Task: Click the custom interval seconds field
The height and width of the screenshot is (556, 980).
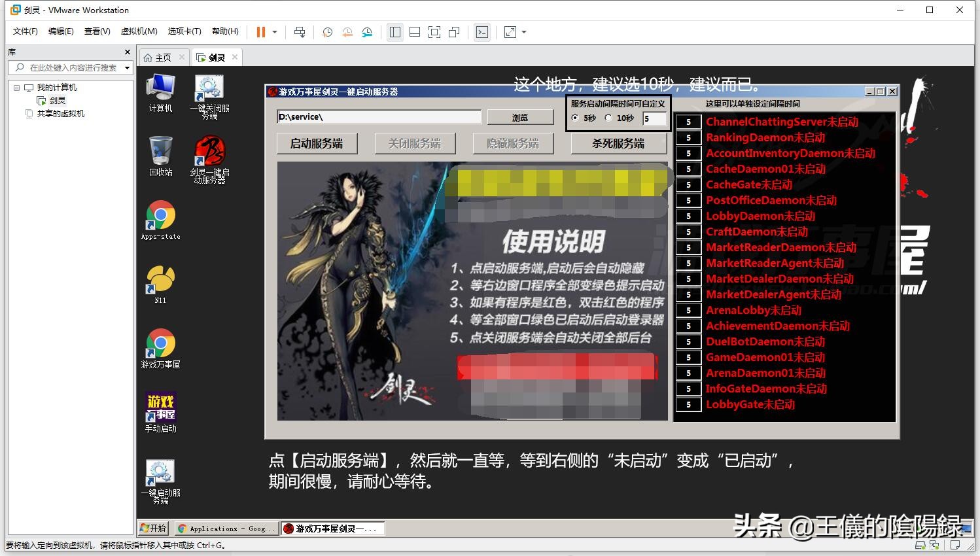Action: click(654, 118)
